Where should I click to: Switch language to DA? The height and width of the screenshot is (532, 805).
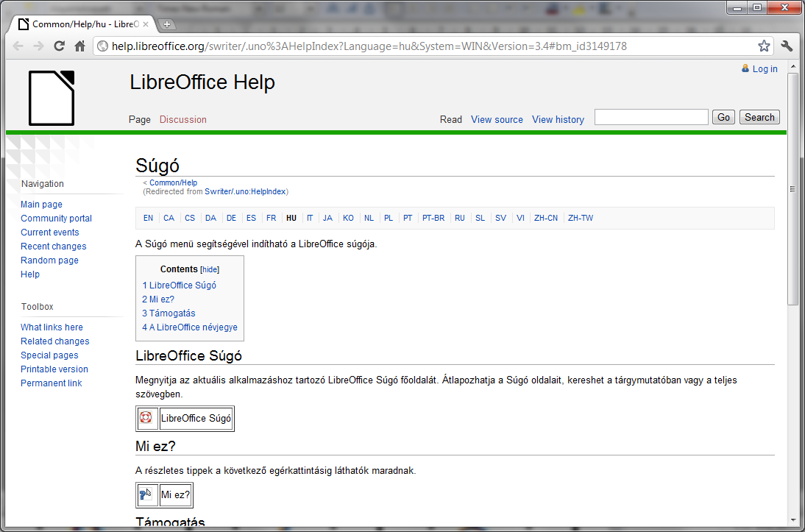pyautogui.click(x=210, y=219)
